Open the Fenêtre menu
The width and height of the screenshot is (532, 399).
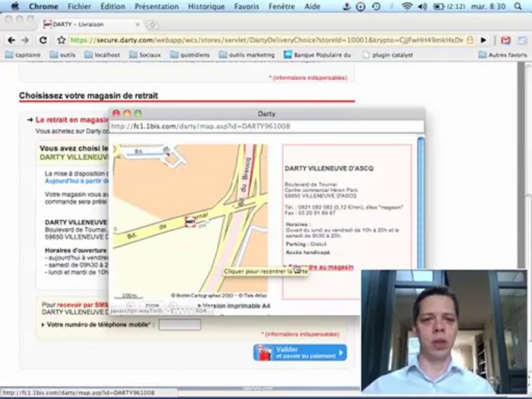point(280,7)
